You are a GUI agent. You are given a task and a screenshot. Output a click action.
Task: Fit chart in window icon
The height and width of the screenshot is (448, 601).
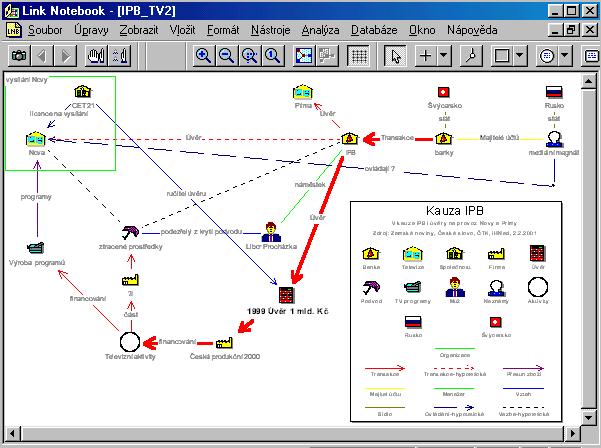coord(304,56)
